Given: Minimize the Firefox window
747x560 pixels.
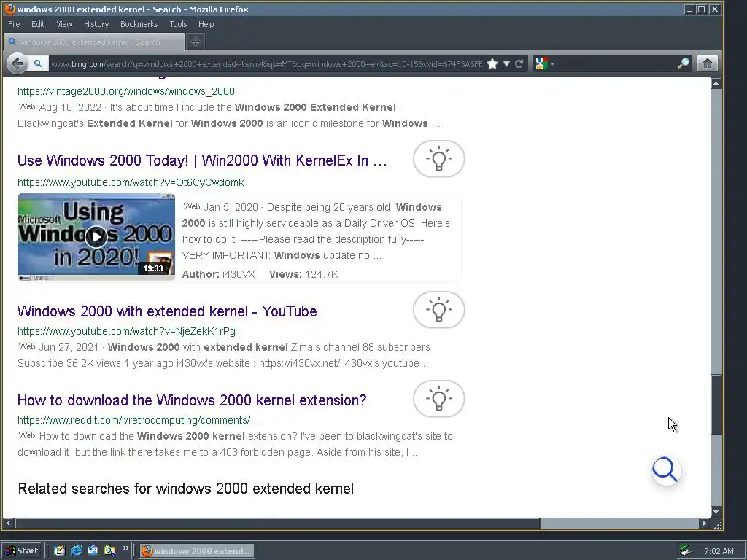Looking at the screenshot, I should click(x=689, y=9).
